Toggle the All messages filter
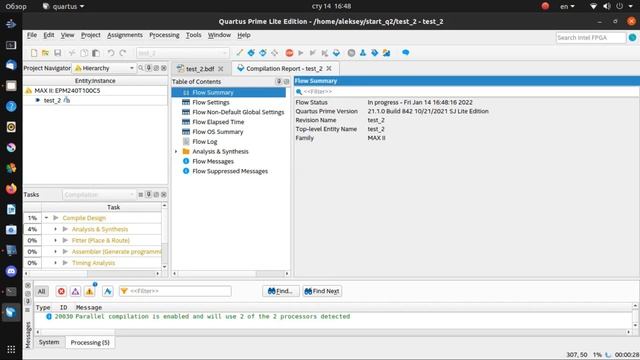Image resolution: width=640 pixels, height=360 pixels. click(x=42, y=291)
